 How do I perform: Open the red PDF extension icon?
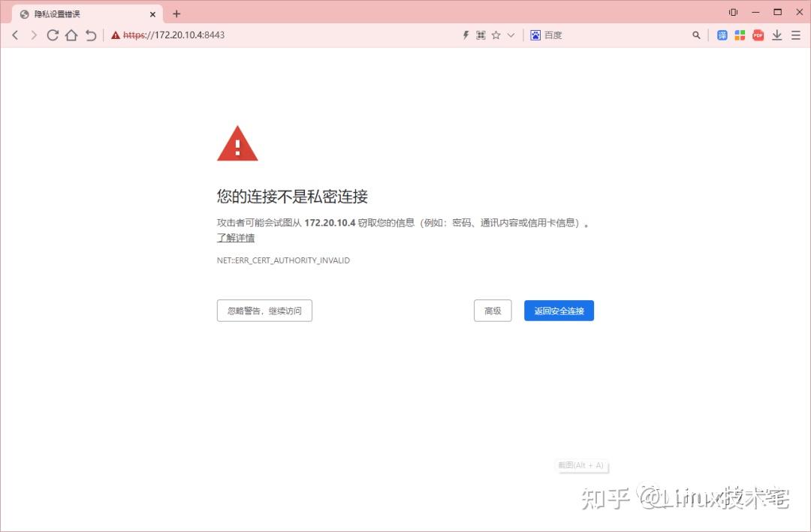(x=758, y=35)
